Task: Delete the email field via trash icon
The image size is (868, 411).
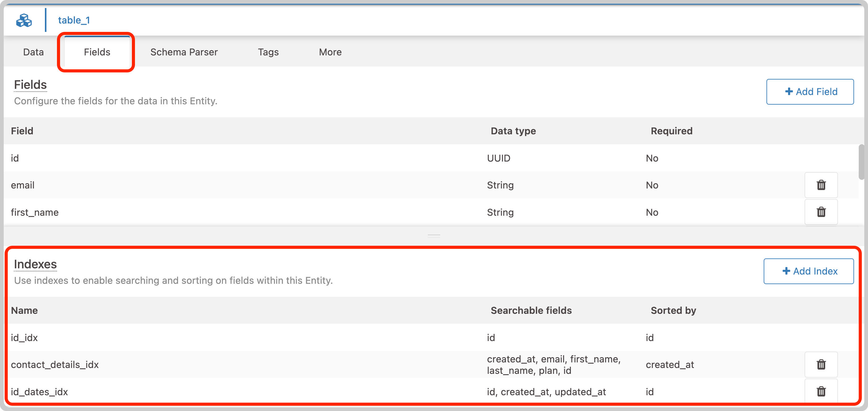Action: click(x=821, y=185)
